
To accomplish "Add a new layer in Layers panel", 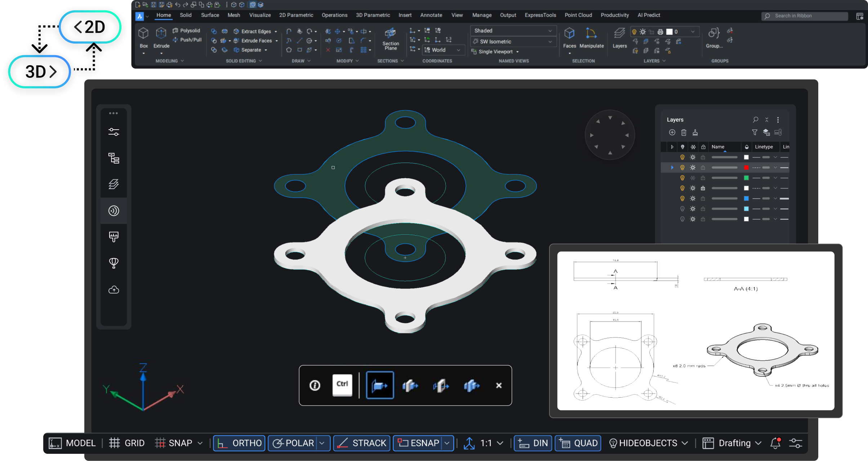I will [672, 133].
